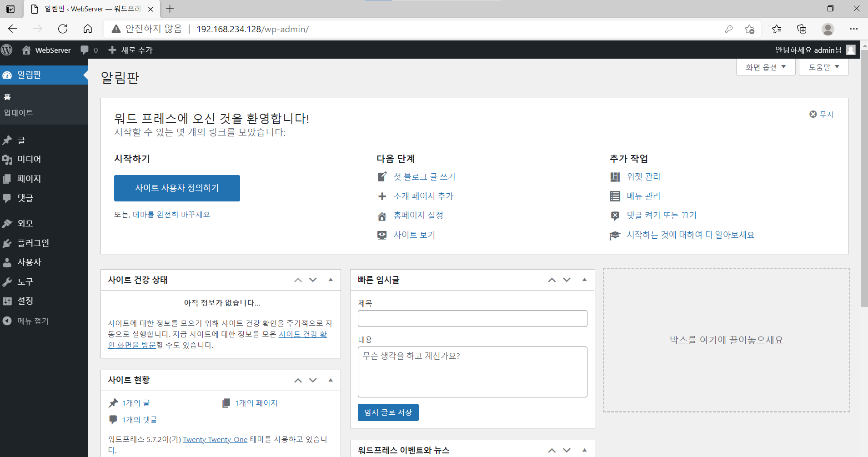The width and height of the screenshot is (868, 457).
Task: Click the pencil icon for 첫 블로그 글 쓰기
Action: coord(382,176)
